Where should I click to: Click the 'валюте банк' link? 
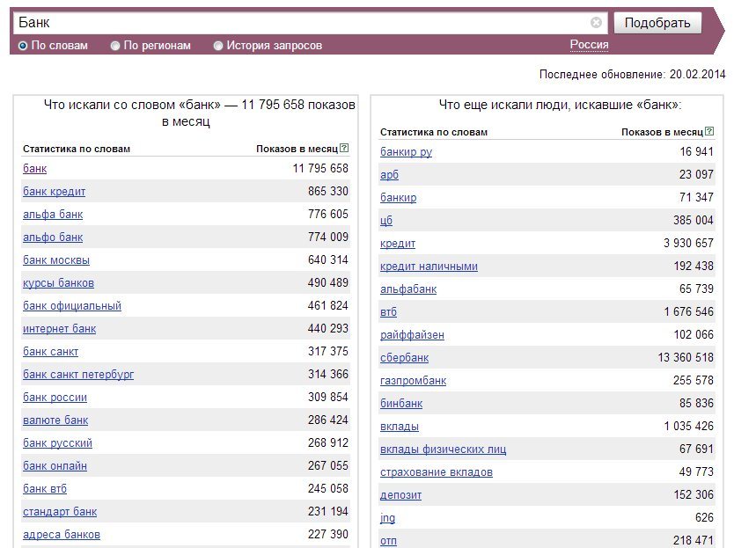click(55, 420)
